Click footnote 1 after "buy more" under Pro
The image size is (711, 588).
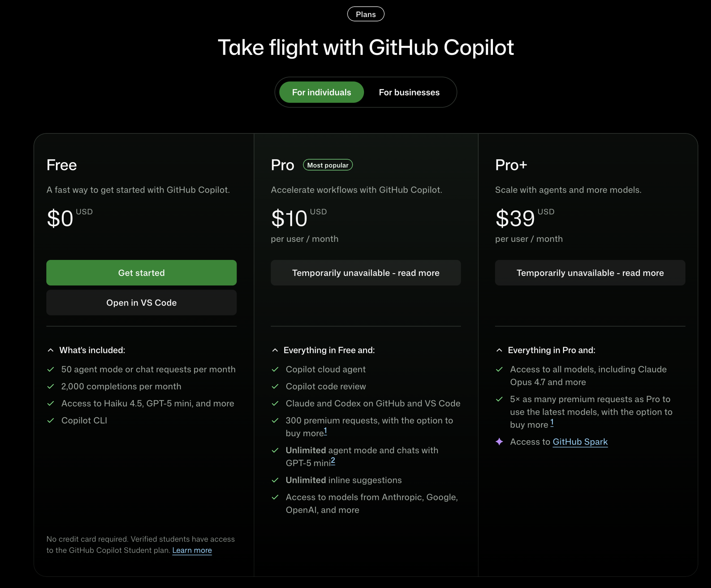[325, 431]
